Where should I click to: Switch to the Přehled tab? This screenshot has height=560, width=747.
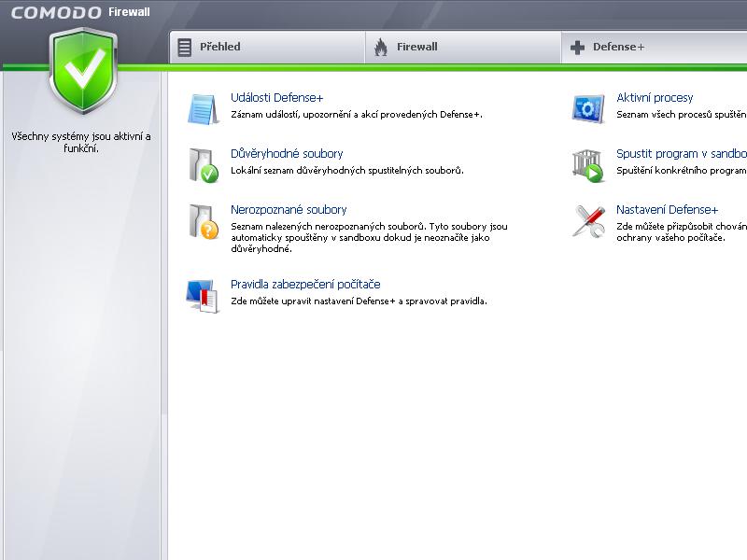267,48
